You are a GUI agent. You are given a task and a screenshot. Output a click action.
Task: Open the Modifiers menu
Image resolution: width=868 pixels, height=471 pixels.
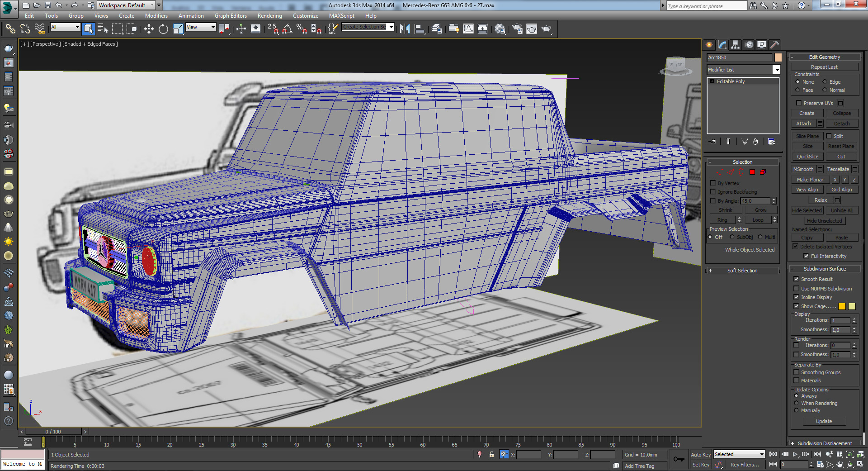point(156,16)
